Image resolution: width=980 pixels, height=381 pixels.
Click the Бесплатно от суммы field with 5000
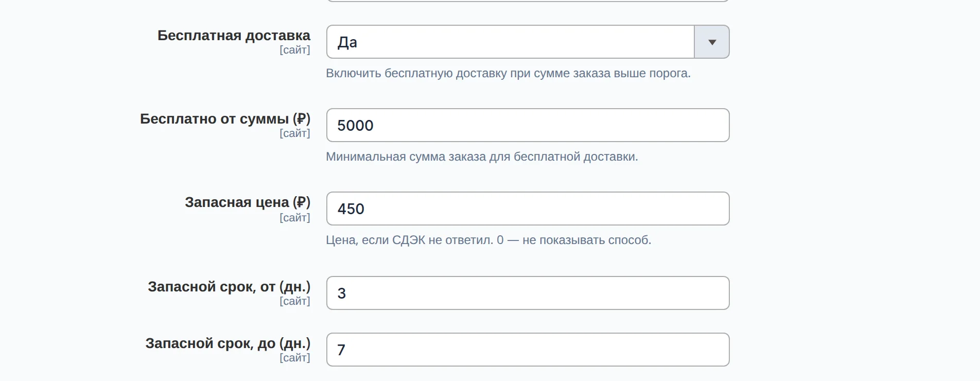(x=528, y=125)
